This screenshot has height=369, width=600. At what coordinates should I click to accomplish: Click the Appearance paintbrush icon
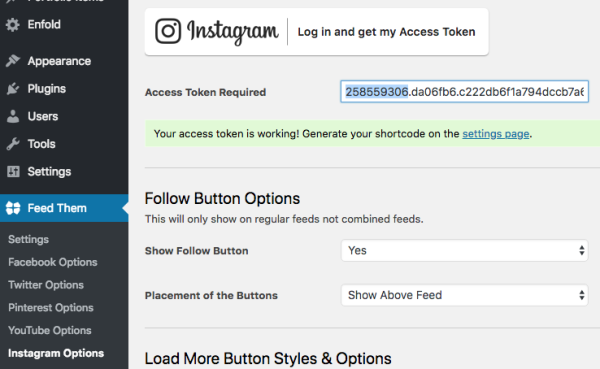[x=13, y=61]
